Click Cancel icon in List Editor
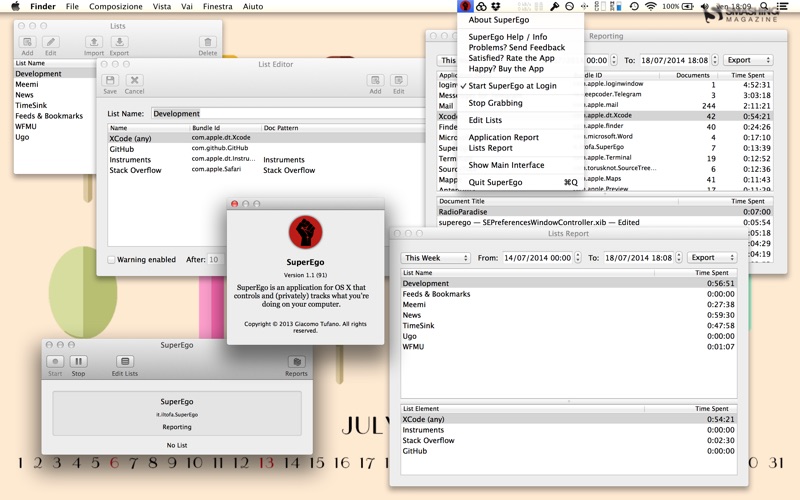 pos(135,81)
